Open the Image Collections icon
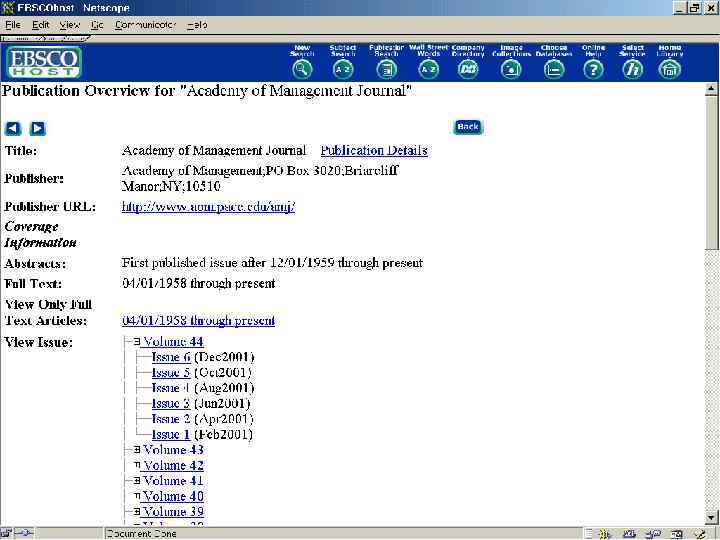Viewport: 720px width, 540px height. [x=511, y=69]
